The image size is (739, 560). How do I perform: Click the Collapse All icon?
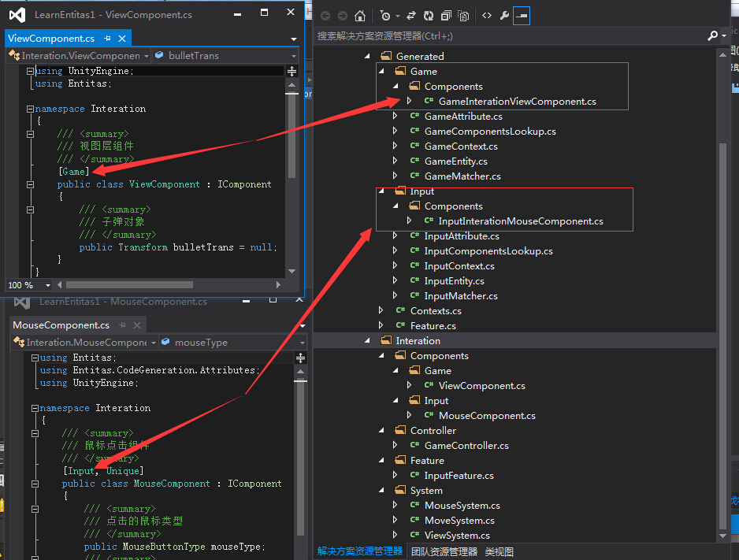click(446, 16)
